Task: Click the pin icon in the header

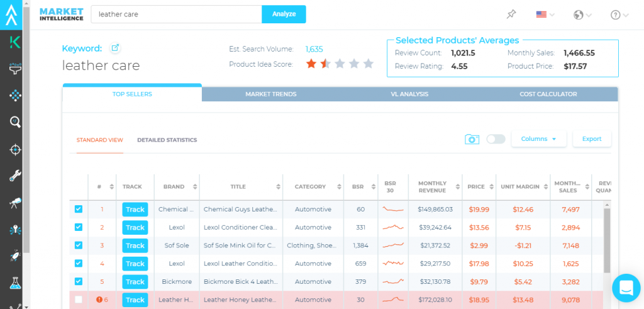Action: 511,14
